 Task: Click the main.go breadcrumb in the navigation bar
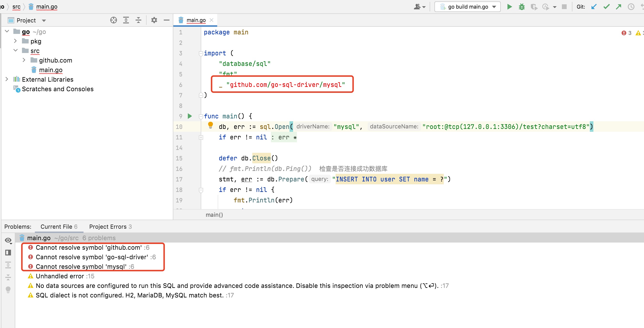[47, 7]
